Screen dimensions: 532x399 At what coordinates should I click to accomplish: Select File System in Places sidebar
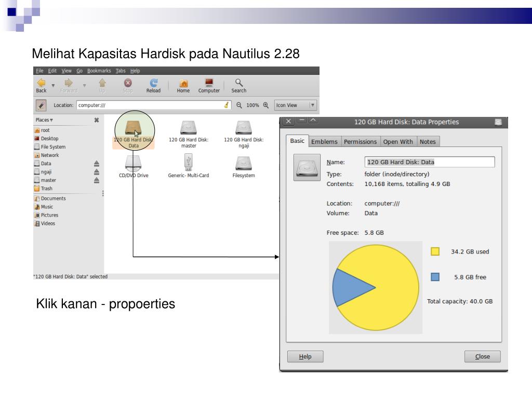click(50, 147)
